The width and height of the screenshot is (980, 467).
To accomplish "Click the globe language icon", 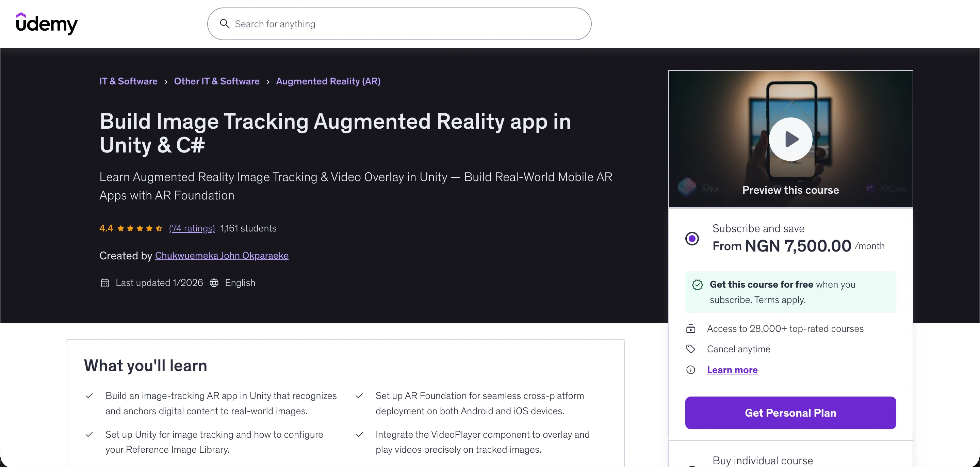I will pos(214,283).
